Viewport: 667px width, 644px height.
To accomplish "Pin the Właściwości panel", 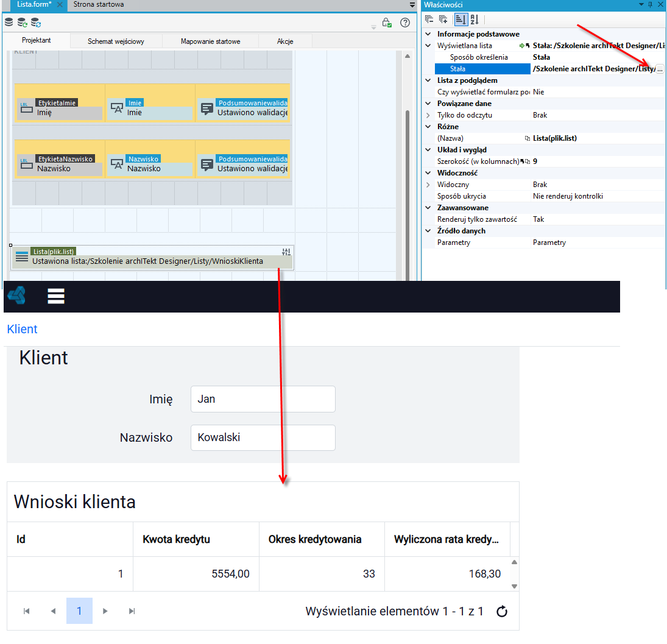I will (650, 5).
